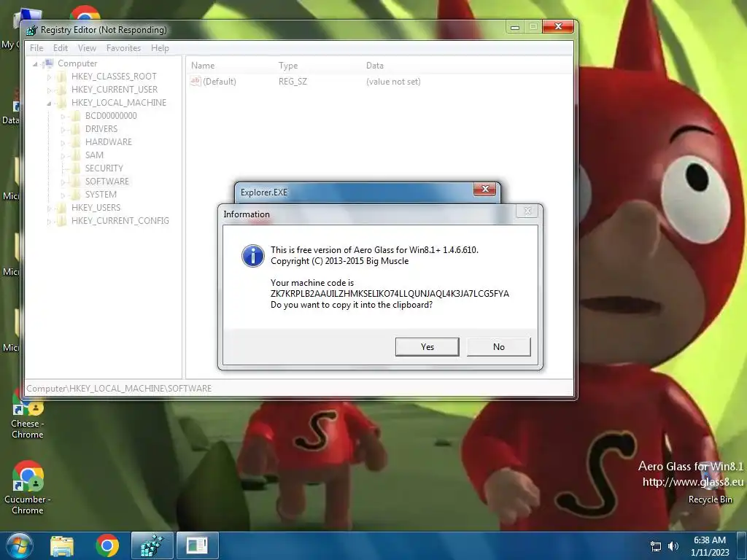Click HKEY_USERS folder icon

61,208
